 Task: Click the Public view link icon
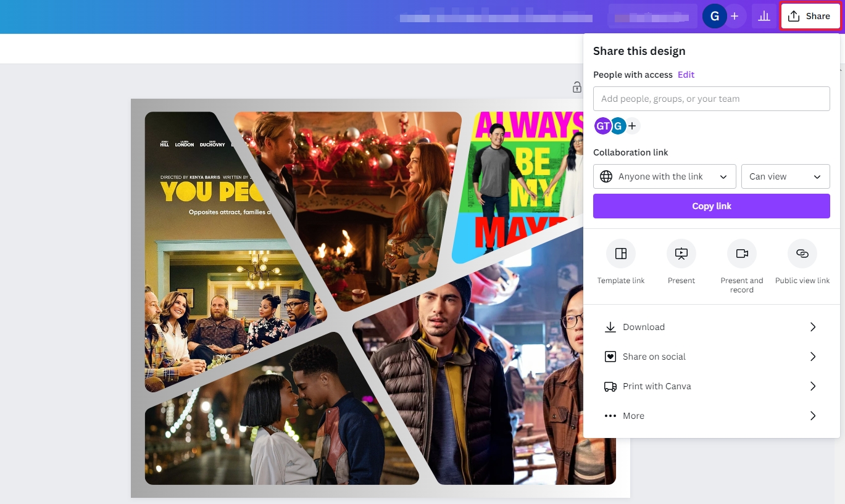pos(802,254)
